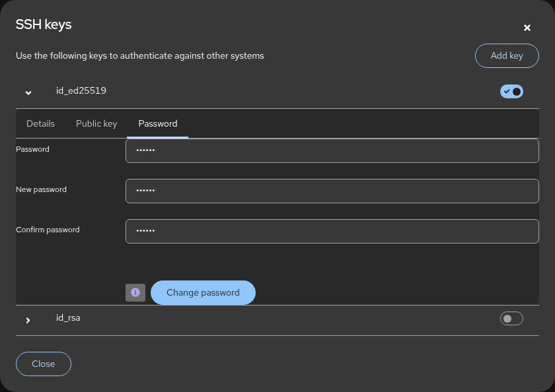Expand the id_rsa key row chevron

coord(28,320)
